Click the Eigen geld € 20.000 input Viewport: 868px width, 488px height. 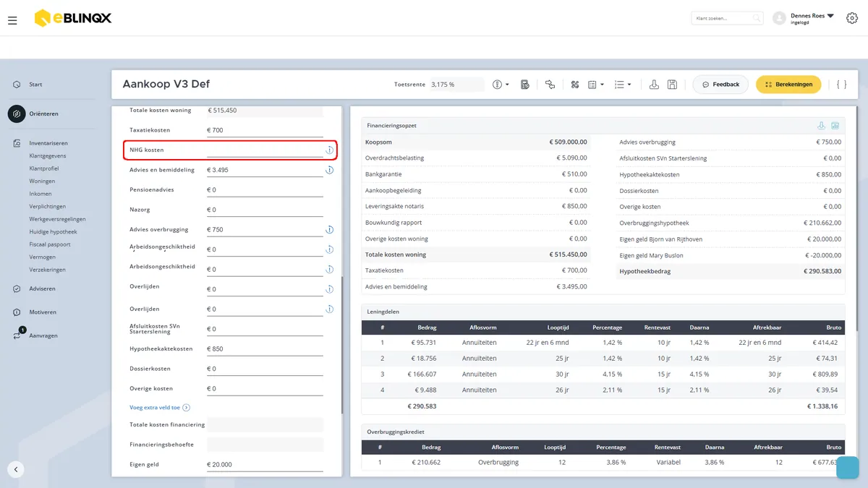[x=265, y=464]
